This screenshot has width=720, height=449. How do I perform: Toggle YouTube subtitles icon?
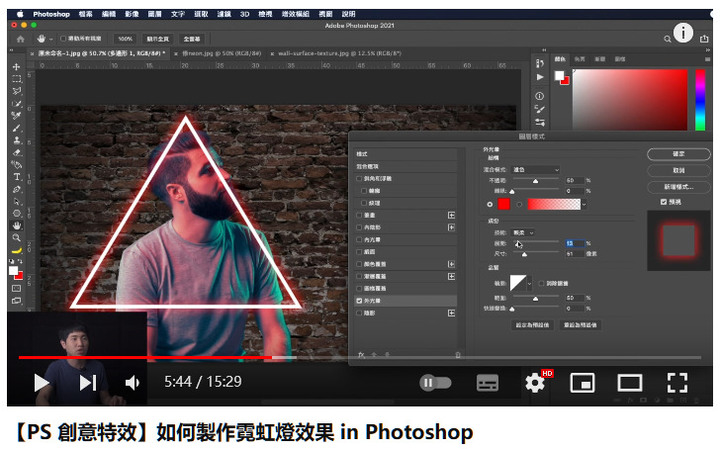pos(487,382)
